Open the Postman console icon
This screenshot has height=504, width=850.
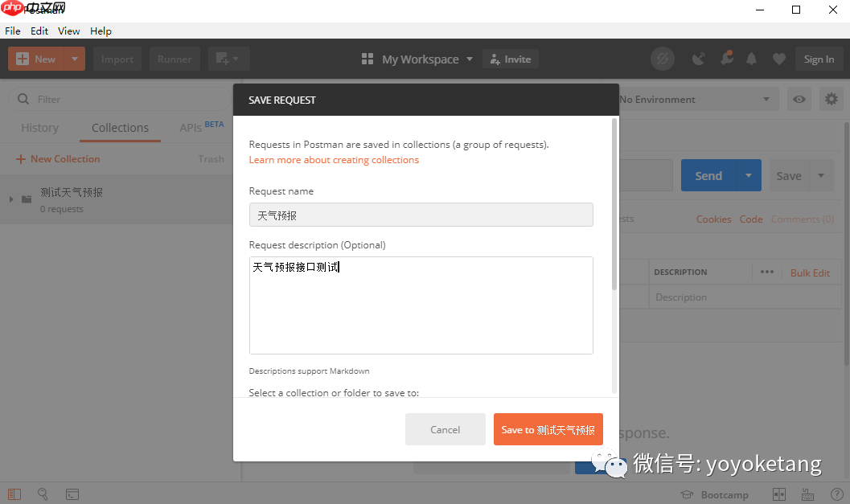point(72,494)
